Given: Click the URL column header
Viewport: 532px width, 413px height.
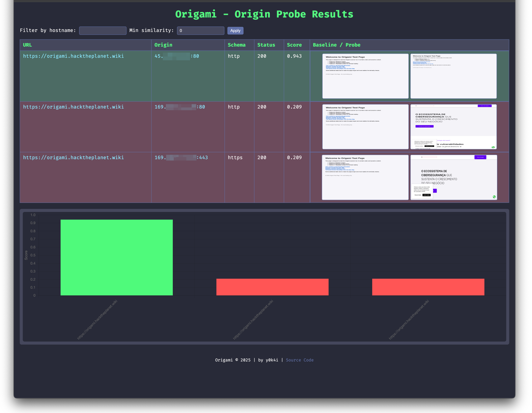Looking at the screenshot, I should [86, 45].
